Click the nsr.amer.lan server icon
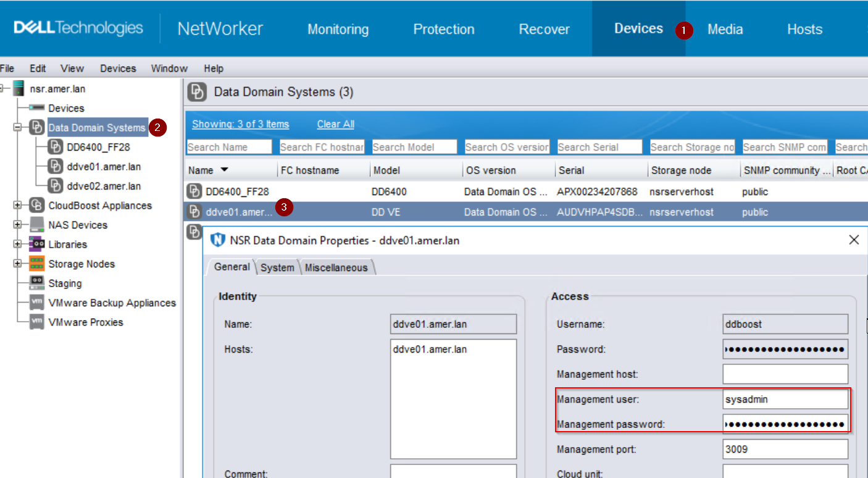The width and height of the screenshot is (868, 478). pos(19,89)
